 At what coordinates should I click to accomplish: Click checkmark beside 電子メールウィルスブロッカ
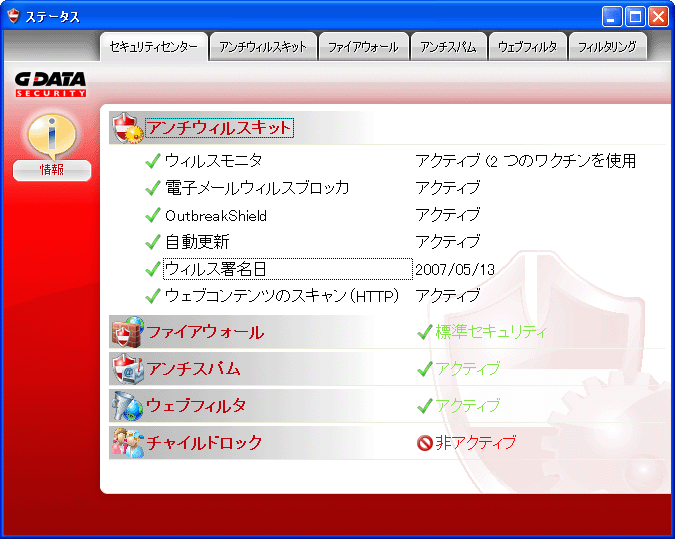[153, 188]
